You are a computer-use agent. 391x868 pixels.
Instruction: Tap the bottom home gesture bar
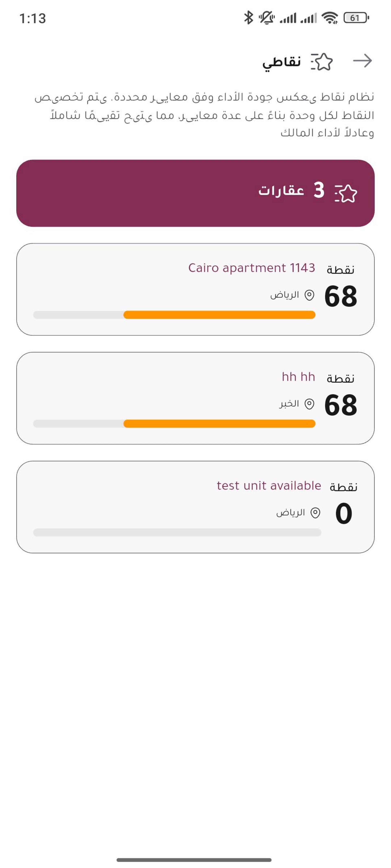[x=194, y=860]
